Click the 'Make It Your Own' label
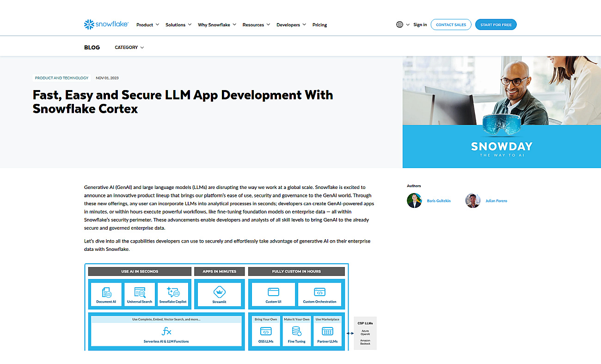 coord(297,319)
